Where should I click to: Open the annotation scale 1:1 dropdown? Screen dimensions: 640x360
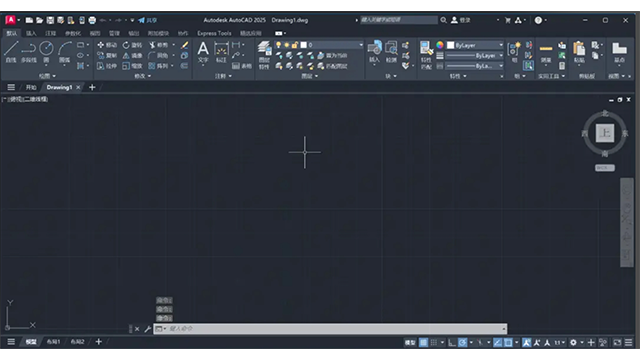[x=559, y=342]
